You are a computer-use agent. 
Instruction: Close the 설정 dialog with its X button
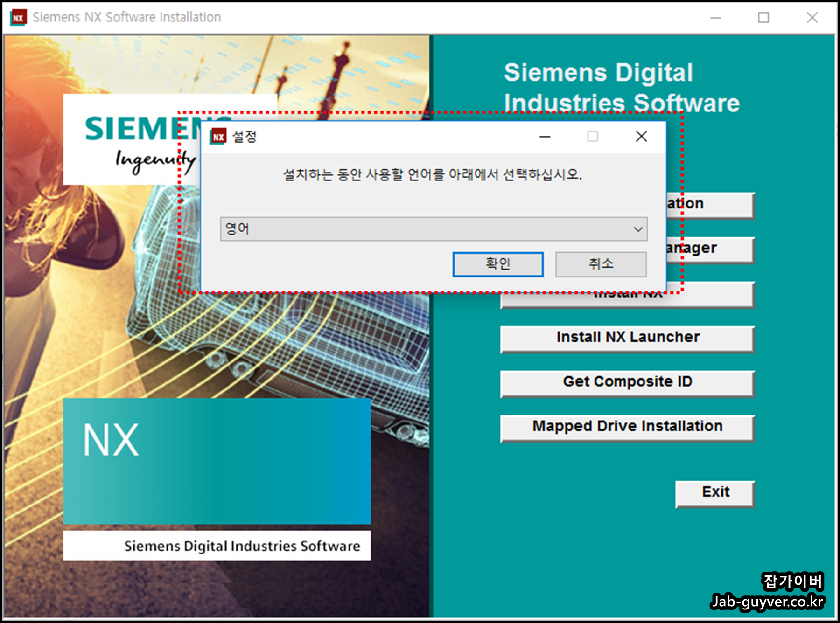tap(641, 137)
